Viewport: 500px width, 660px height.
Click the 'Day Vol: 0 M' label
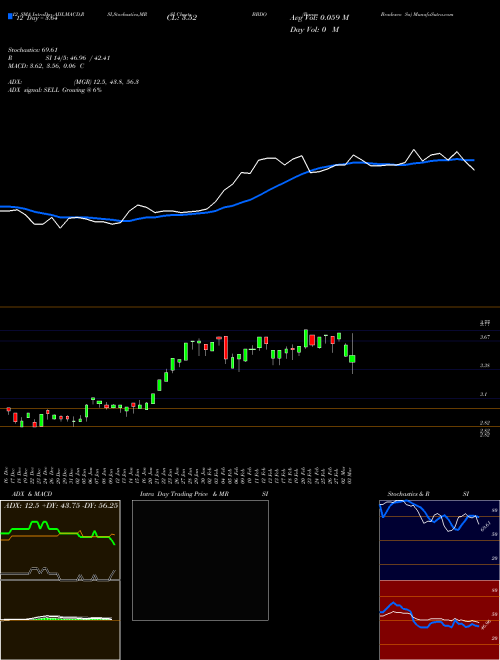[314, 29]
